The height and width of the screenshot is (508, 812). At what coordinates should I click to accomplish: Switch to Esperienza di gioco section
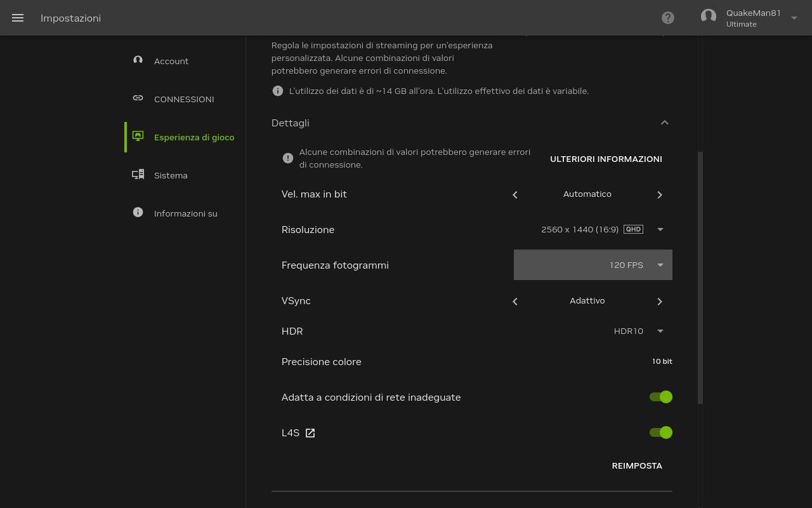tap(194, 137)
